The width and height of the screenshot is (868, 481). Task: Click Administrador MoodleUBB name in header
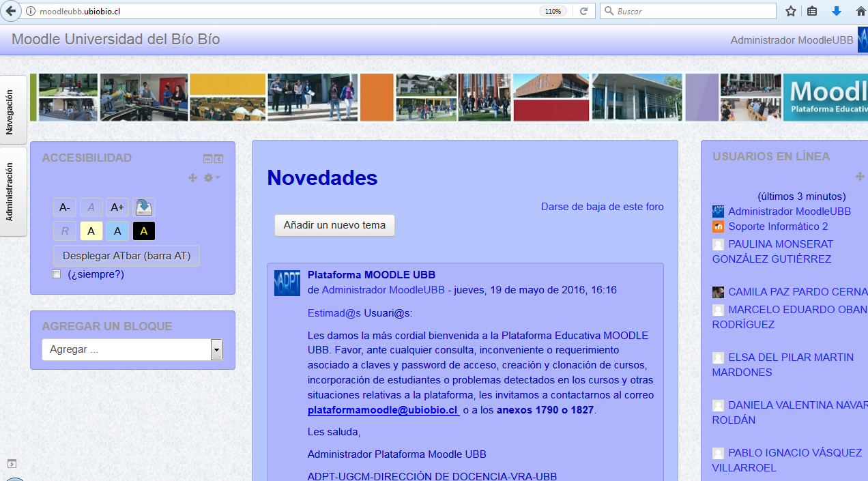pos(792,40)
